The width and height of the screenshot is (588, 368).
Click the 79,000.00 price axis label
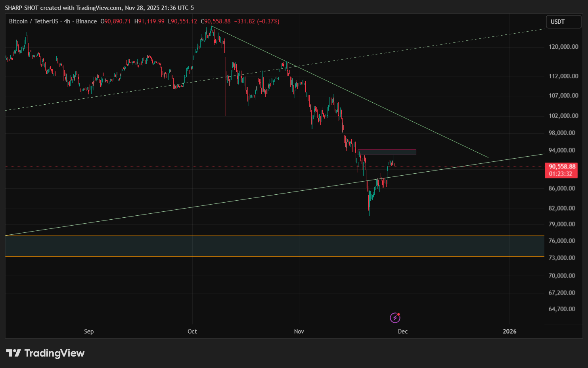[562, 224]
